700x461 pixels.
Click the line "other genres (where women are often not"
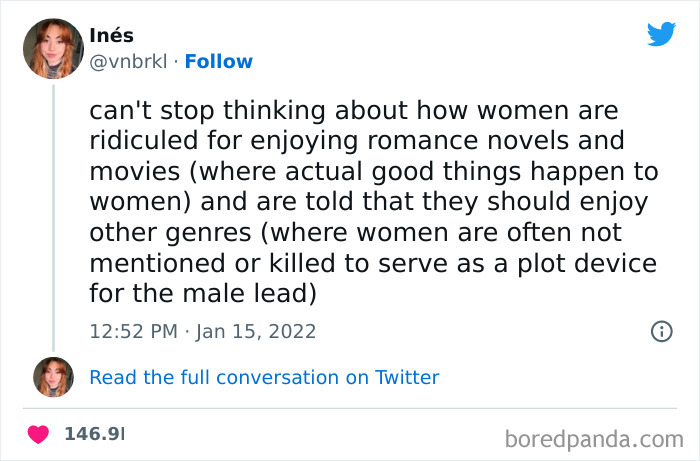pyautogui.click(x=355, y=232)
